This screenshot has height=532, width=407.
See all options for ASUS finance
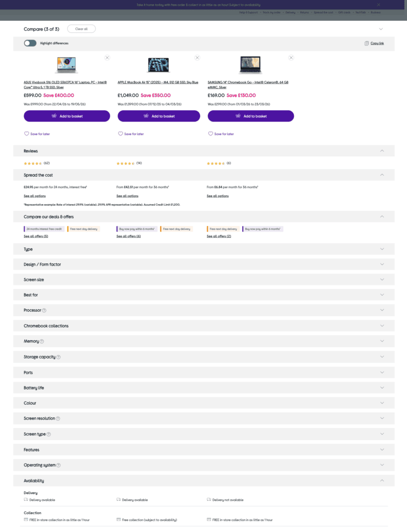point(35,196)
